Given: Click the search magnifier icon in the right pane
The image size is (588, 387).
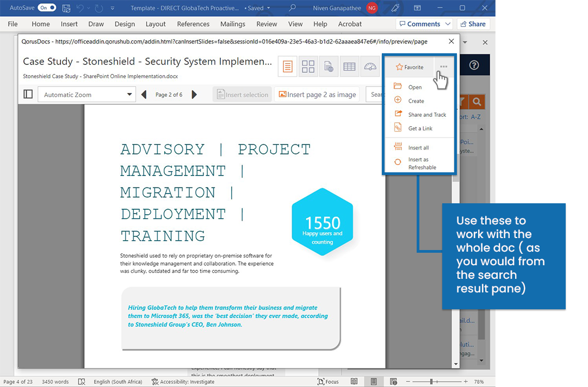Looking at the screenshot, I should (476, 102).
